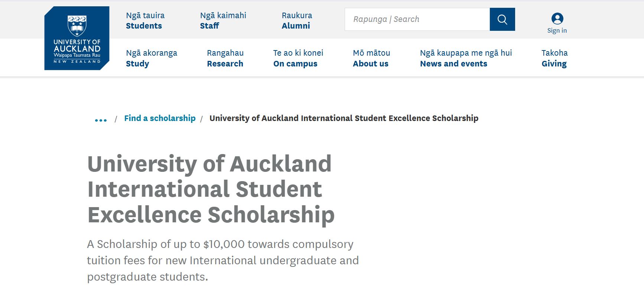Image resolution: width=644 pixels, height=291 pixels.
Task: Expand the breadcrumb ellipsis dots
Action: (x=101, y=120)
